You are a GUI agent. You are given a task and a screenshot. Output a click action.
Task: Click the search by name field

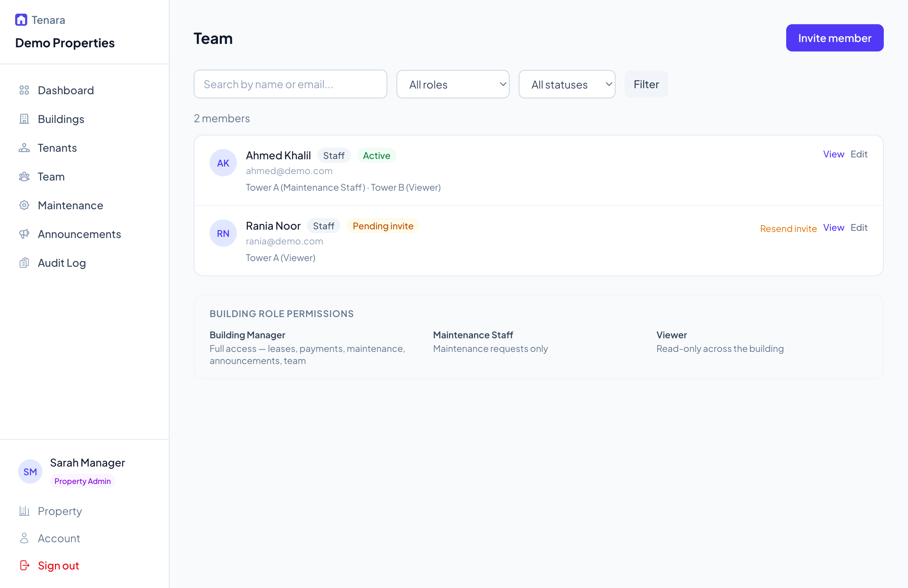pyautogui.click(x=290, y=84)
